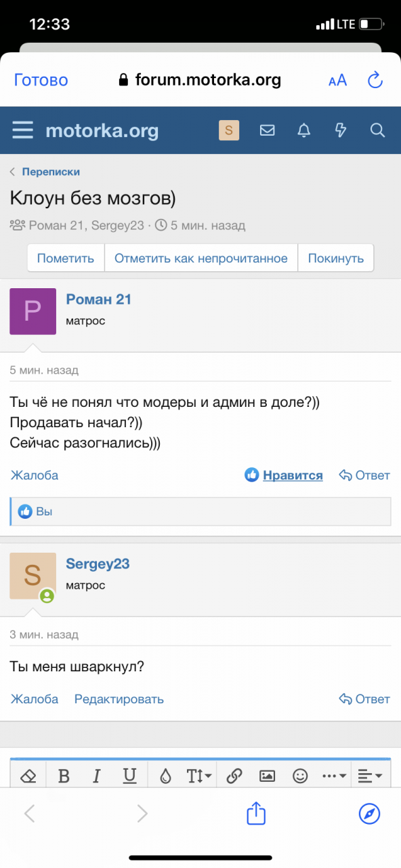Open the hamburger navigation menu

tap(22, 130)
